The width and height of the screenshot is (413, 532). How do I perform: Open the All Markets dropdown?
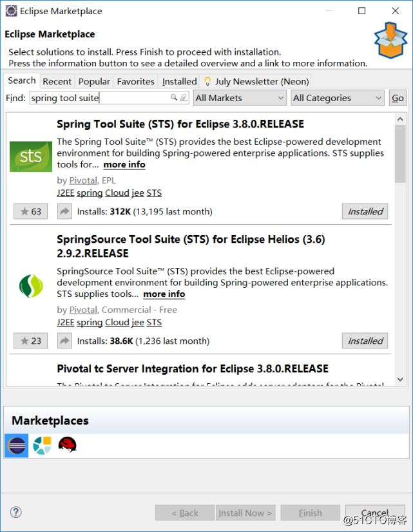240,98
